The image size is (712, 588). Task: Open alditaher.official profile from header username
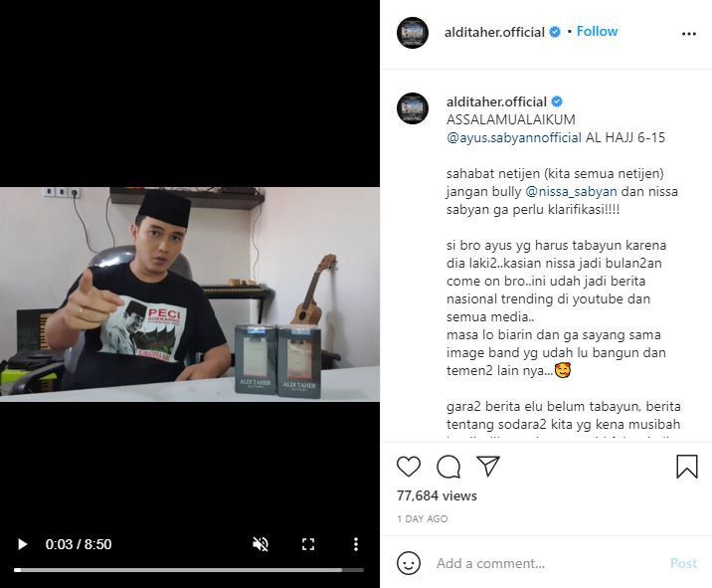(494, 32)
